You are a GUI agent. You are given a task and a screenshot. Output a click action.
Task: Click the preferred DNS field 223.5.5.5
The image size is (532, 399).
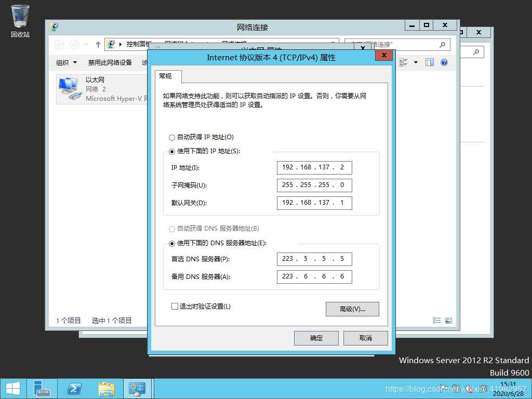click(314, 259)
